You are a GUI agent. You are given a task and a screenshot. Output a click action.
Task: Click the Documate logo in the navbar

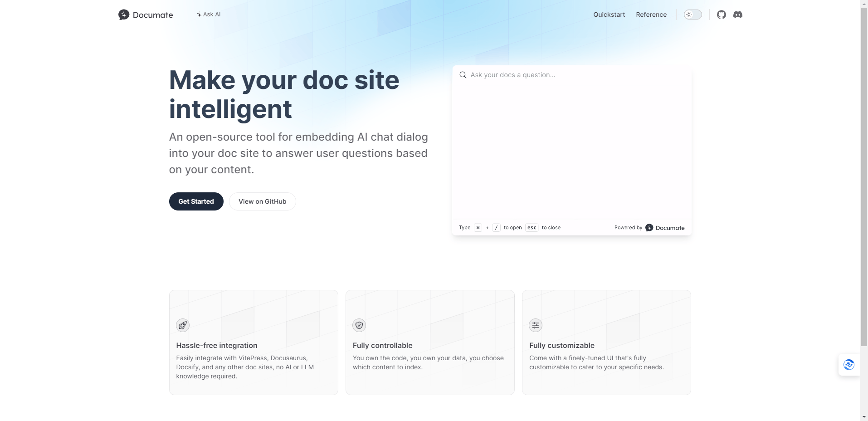pyautogui.click(x=145, y=14)
